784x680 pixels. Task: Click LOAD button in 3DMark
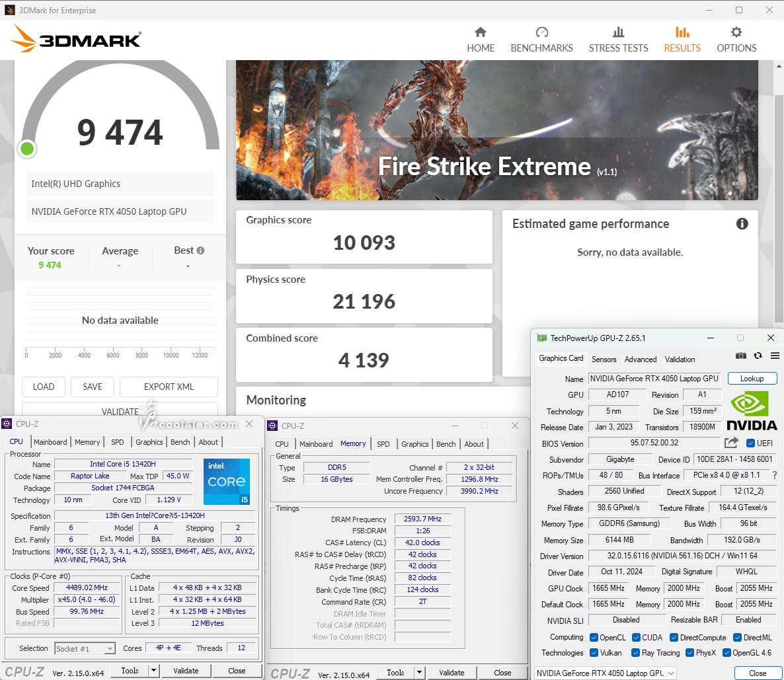(44, 387)
